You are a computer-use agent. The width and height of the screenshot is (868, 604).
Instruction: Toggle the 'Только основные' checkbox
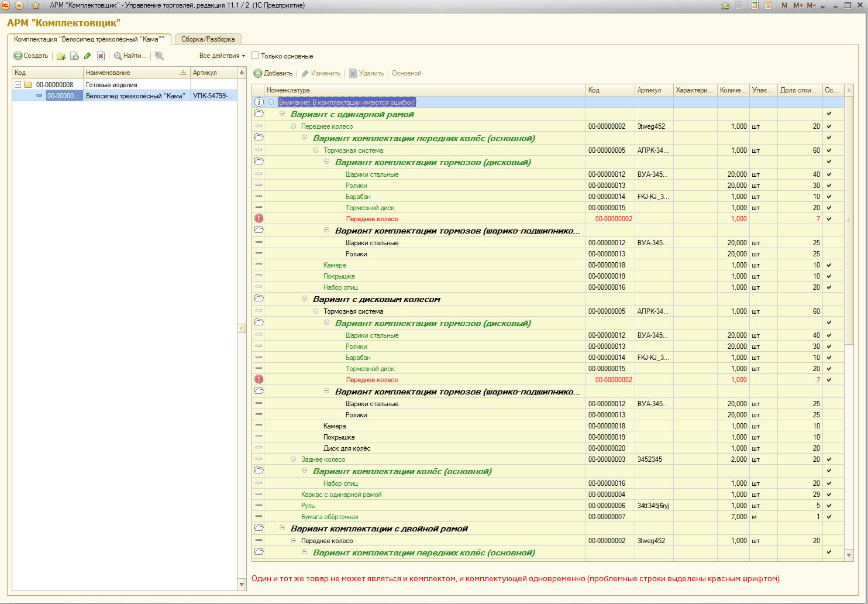point(256,56)
